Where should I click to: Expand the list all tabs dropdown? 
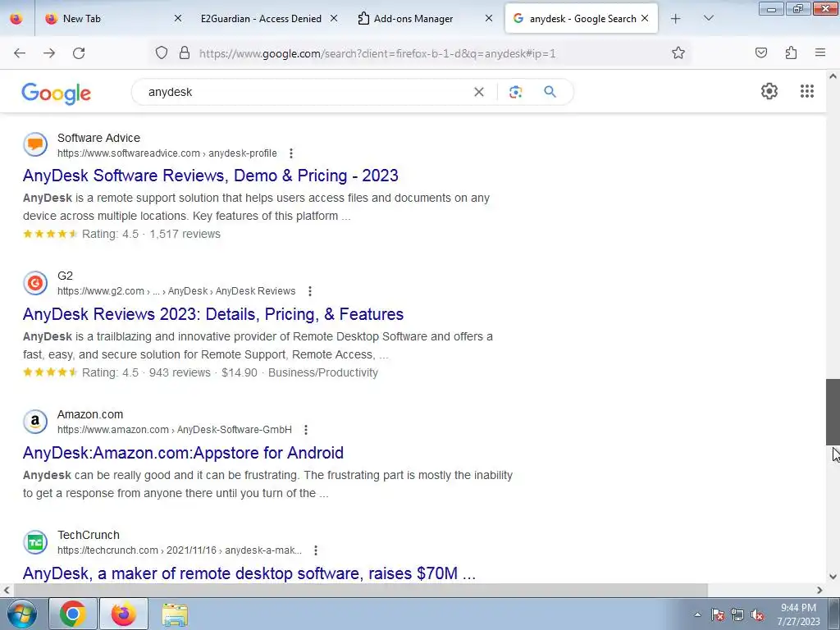pyautogui.click(x=708, y=18)
